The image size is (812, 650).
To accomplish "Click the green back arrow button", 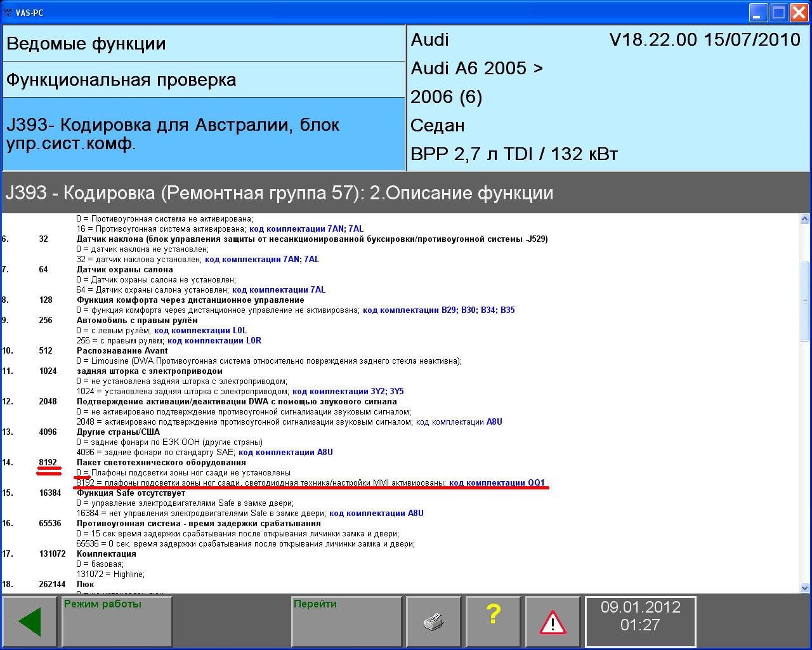I will 31,623.
